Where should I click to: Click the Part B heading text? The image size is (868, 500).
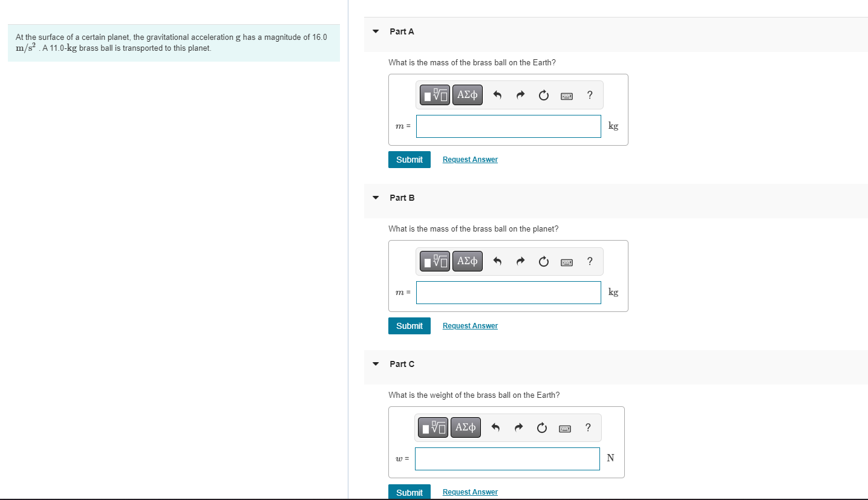pos(402,198)
